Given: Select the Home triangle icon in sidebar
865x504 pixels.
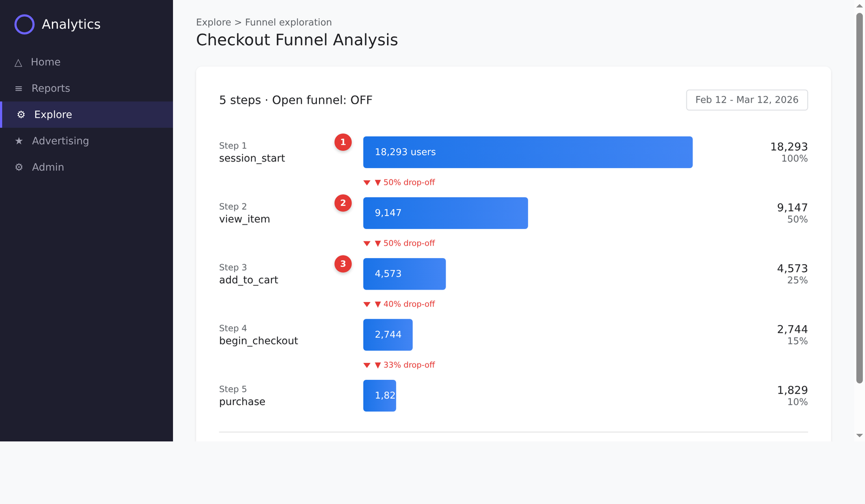Looking at the screenshot, I should point(19,62).
